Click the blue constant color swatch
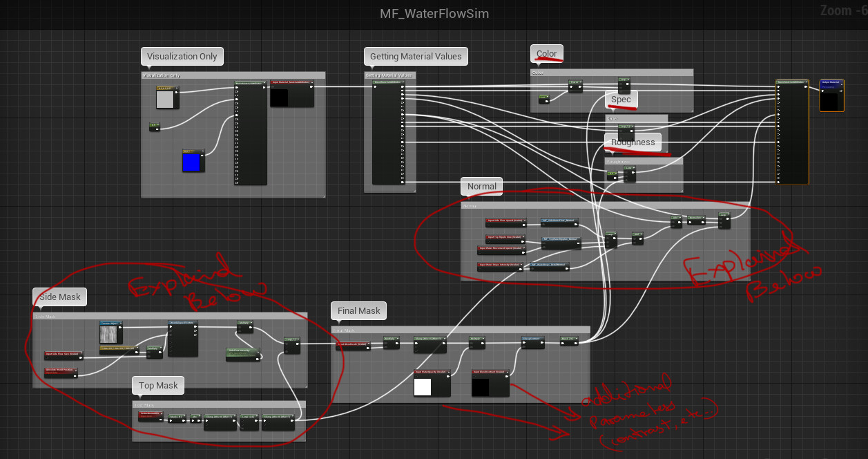Viewport: 868px width, 459px height. point(192,162)
